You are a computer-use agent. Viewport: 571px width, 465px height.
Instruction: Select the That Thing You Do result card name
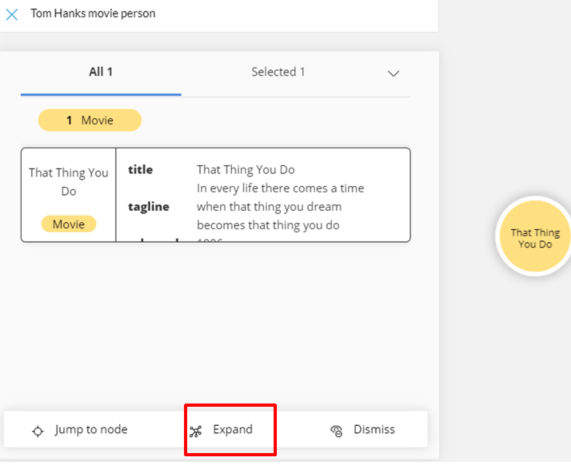68,181
